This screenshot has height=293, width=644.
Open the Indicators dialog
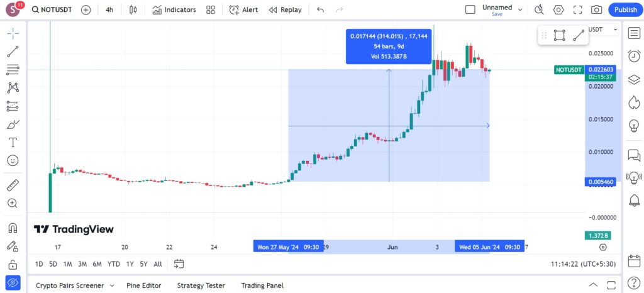coord(174,10)
